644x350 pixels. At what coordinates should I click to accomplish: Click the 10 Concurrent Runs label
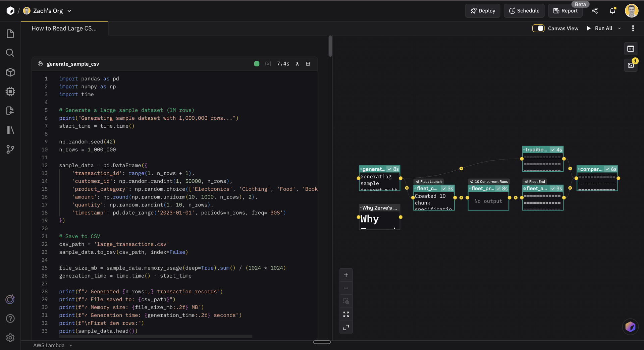pos(489,182)
